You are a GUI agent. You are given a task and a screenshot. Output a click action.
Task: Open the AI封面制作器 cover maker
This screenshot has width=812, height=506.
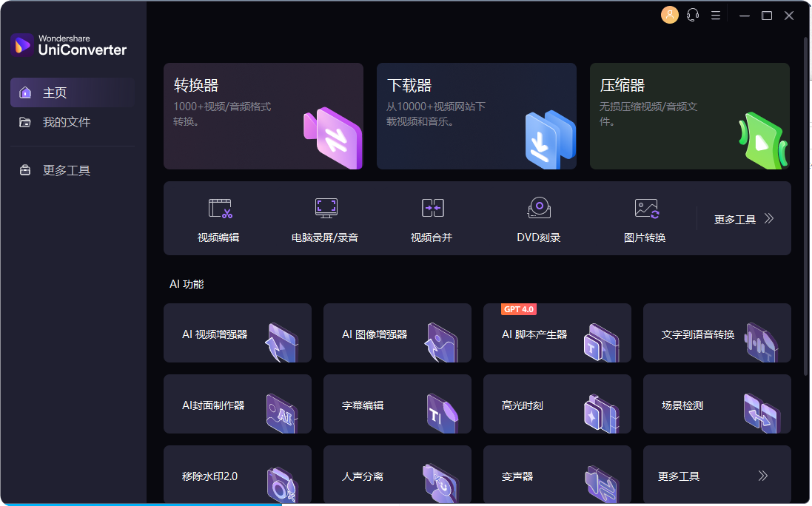pyautogui.click(x=237, y=404)
